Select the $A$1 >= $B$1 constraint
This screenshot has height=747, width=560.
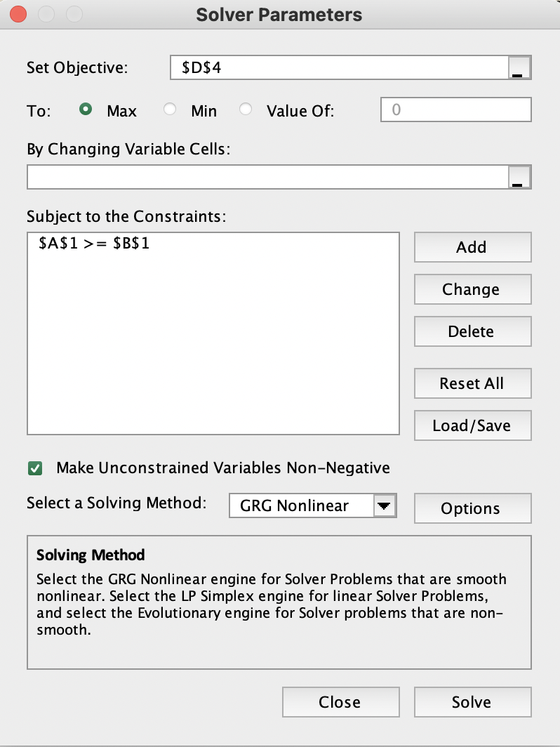[95, 245]
